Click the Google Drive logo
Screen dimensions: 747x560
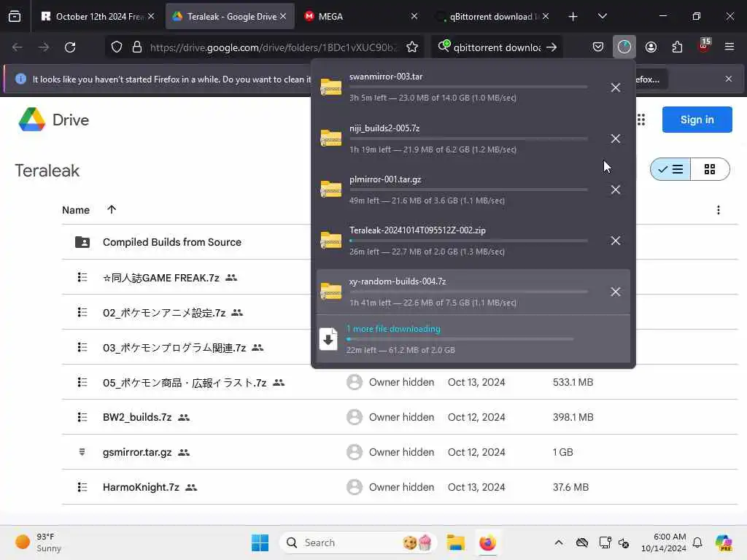coord(53,120)
